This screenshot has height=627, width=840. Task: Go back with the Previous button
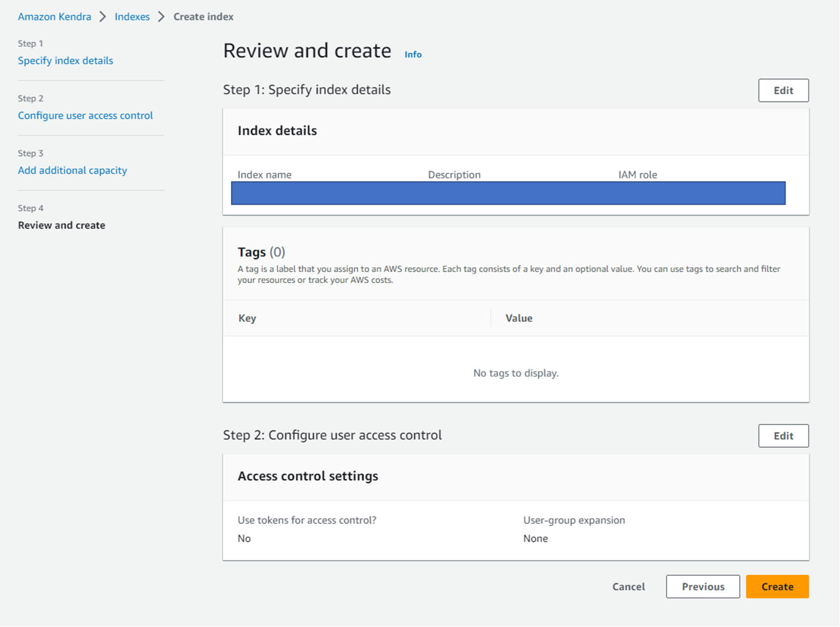point(703,587)
